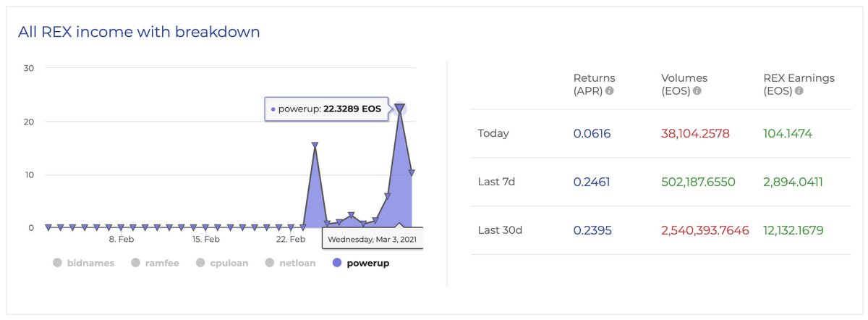Toggle the ramfee legend series

point(155,263)
